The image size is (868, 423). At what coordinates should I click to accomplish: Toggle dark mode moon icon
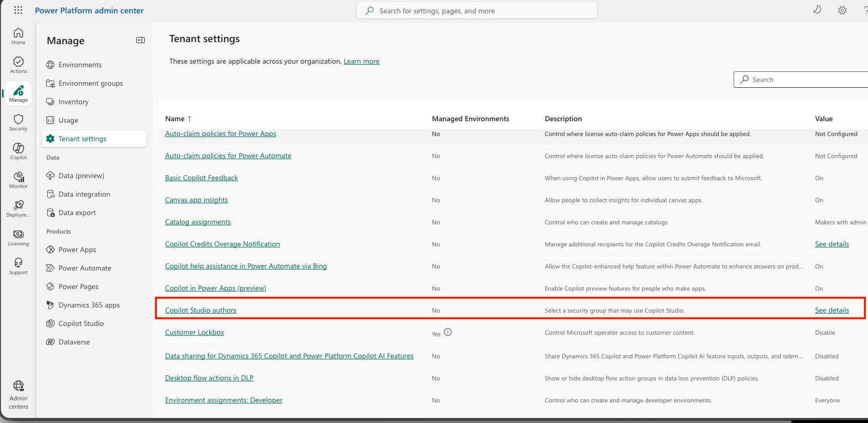[x=817, y=10]
